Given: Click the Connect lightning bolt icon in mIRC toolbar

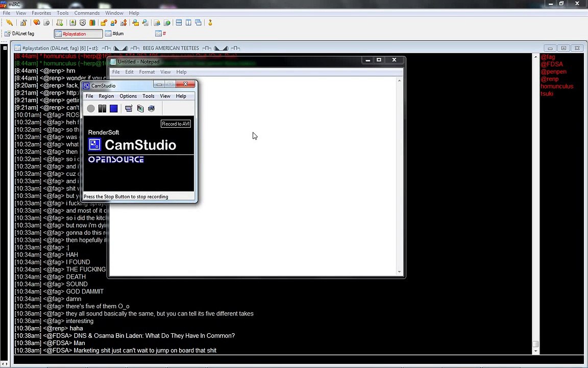Looking at the screenshot, I should pos(9,23).
